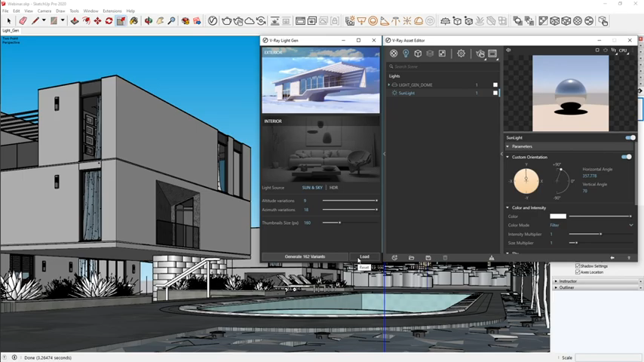Add a V-Ray omni light
This screenshot has width=644, height=362.
[x=407, y=20]
